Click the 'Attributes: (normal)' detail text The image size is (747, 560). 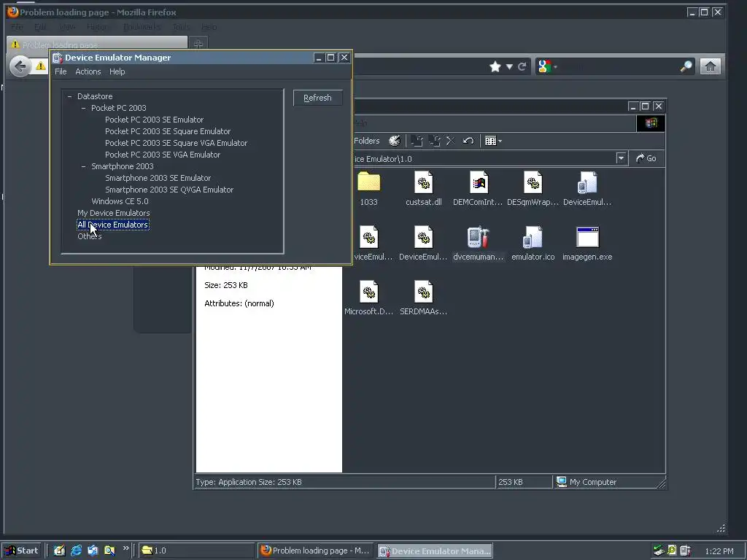click(239, 303)
